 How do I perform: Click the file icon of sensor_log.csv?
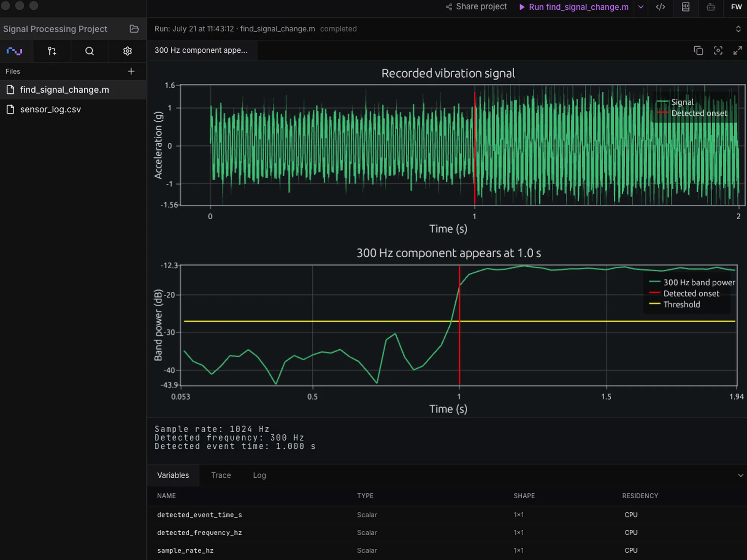pos(10,109)
